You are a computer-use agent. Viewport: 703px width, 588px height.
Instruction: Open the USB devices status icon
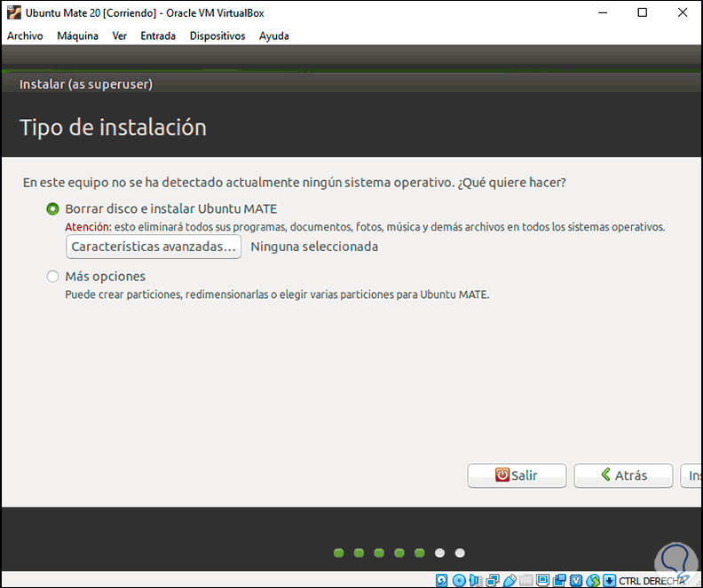[x=509, y=580]
